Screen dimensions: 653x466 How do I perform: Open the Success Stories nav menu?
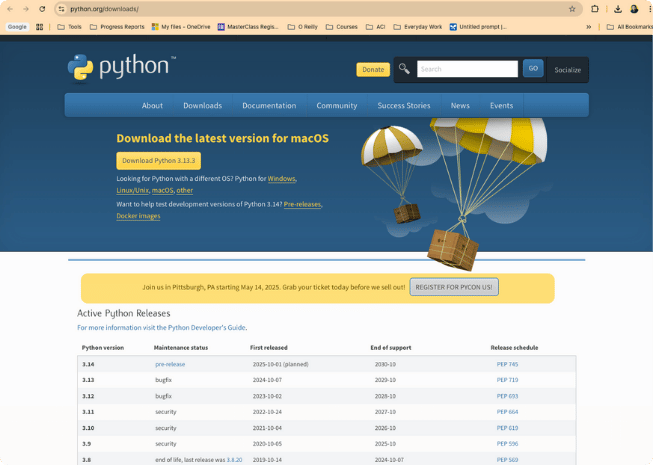404,105
